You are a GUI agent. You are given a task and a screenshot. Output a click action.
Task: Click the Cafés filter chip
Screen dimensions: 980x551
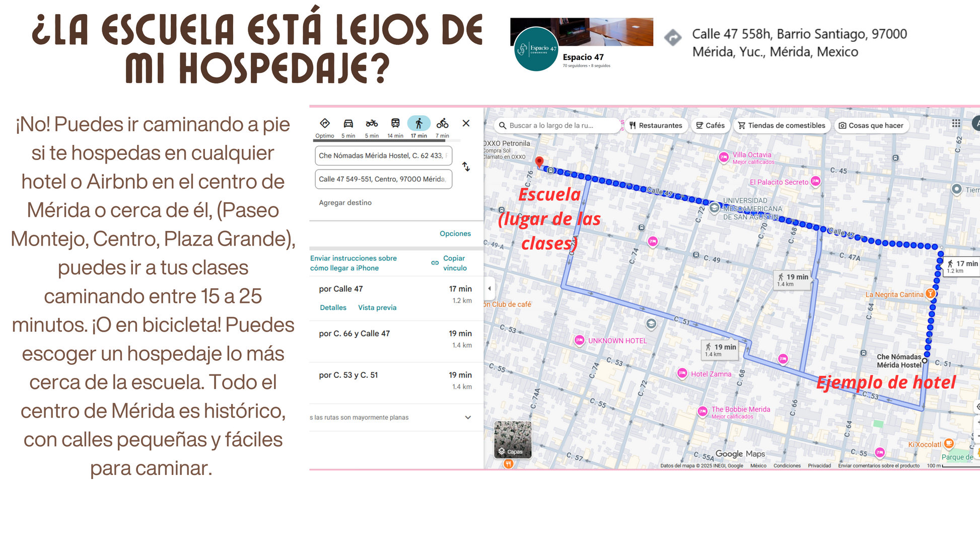pyautogui.click(x=710, y=125)
